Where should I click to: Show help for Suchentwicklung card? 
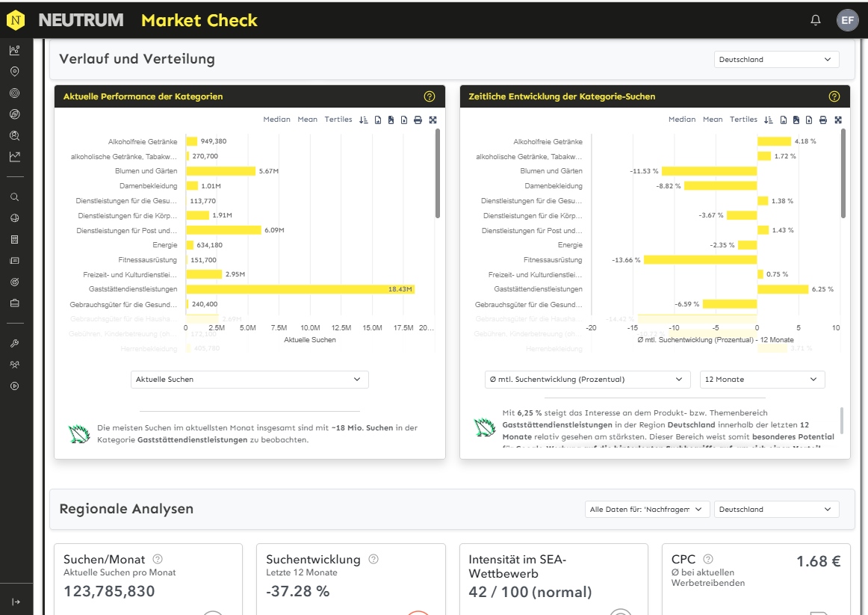coord(373,558)
